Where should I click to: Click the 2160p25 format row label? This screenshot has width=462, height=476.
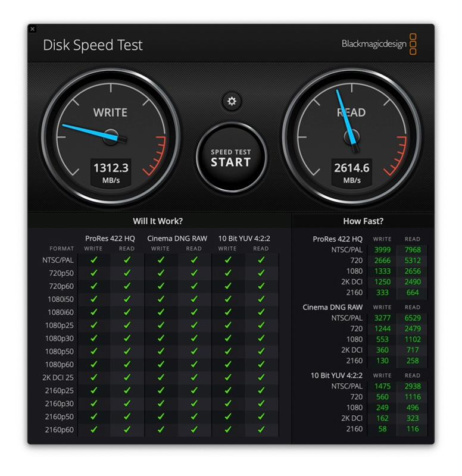click(x=61, y=390)
